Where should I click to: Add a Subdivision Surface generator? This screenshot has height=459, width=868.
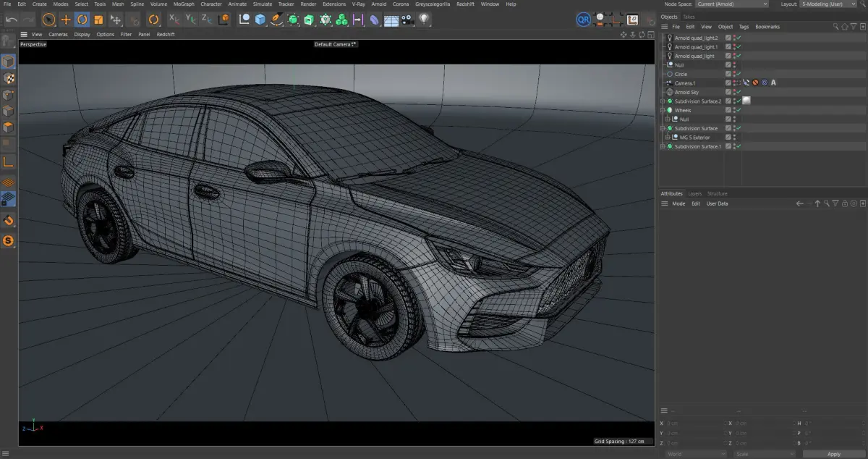(x=293, y=20)
